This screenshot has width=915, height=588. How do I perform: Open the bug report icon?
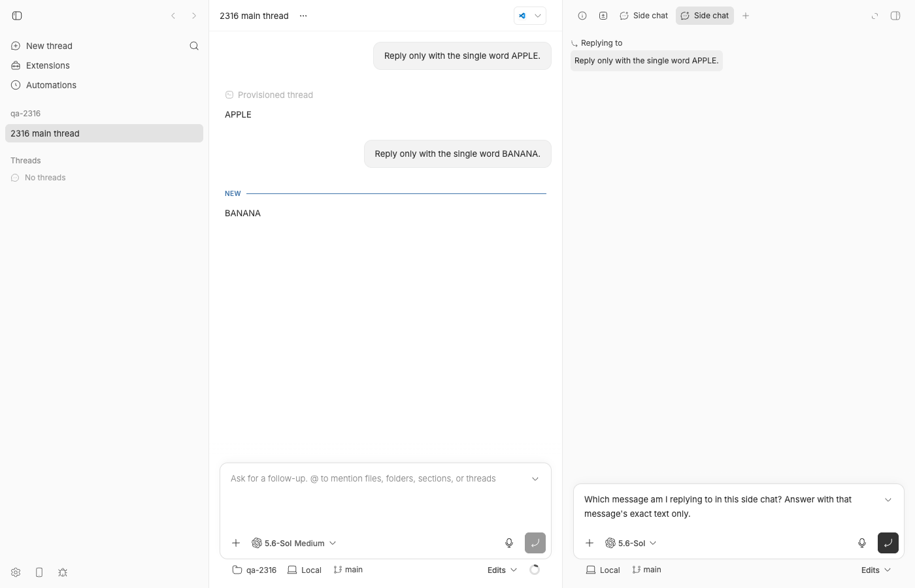63,572
